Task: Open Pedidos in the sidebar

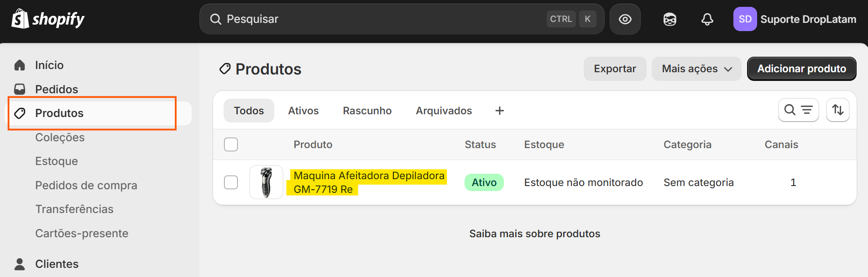Action: 56,89
